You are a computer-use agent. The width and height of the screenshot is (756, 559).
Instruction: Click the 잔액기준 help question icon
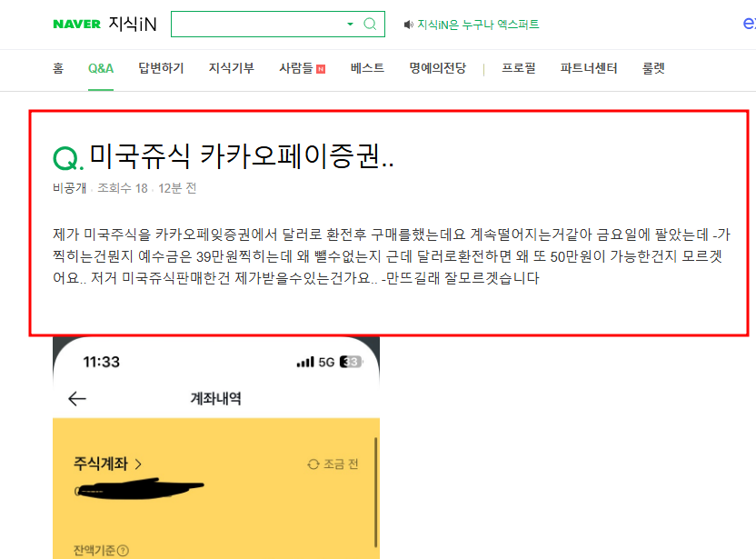tap(123, 550)
